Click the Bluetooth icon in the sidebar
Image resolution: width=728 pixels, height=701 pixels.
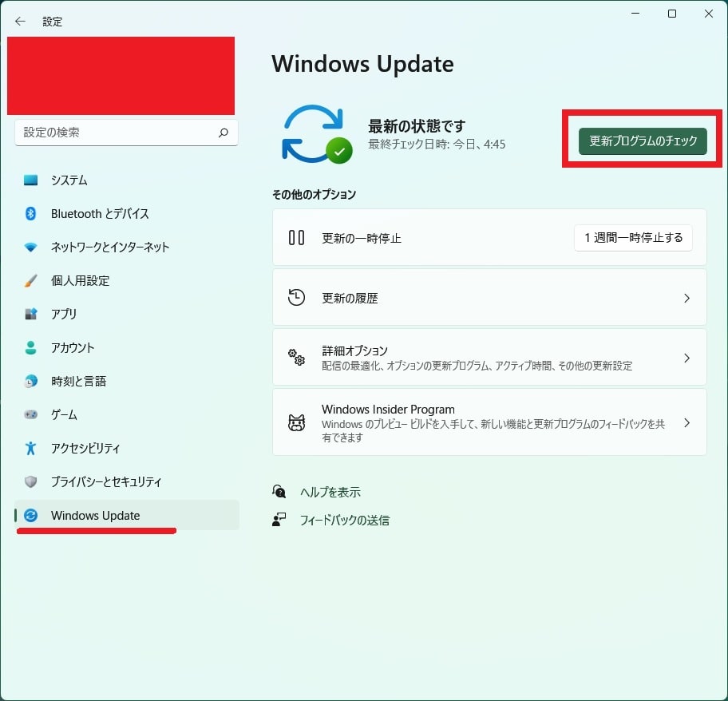point(30,213)
